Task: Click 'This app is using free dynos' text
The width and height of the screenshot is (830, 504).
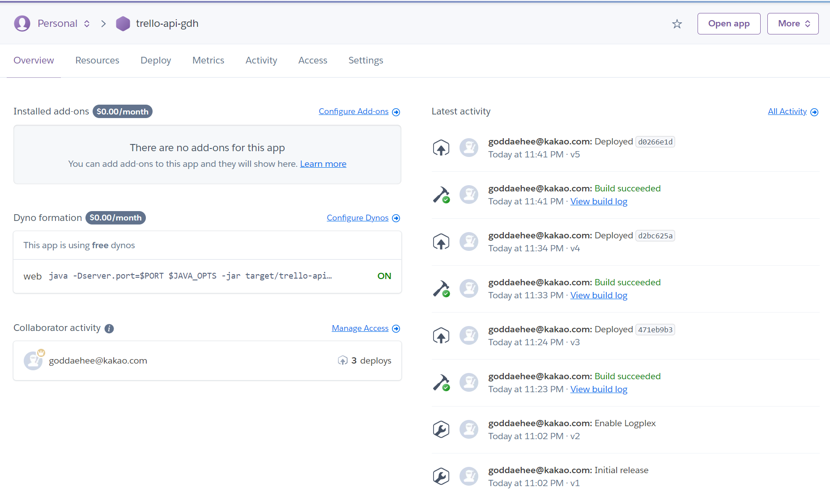Action: pyautogui.click(x=79, y=245)
